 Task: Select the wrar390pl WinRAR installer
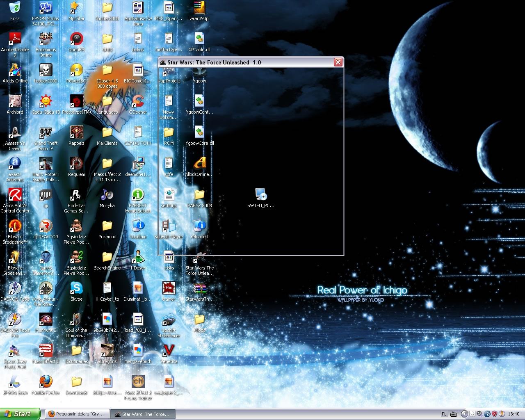199,11
